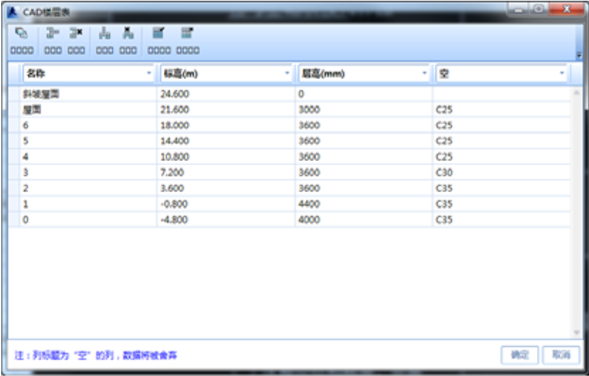Select the C30 cell in row 3
The width and height of the screenshot is (589, 376).
tap(501, 173)
